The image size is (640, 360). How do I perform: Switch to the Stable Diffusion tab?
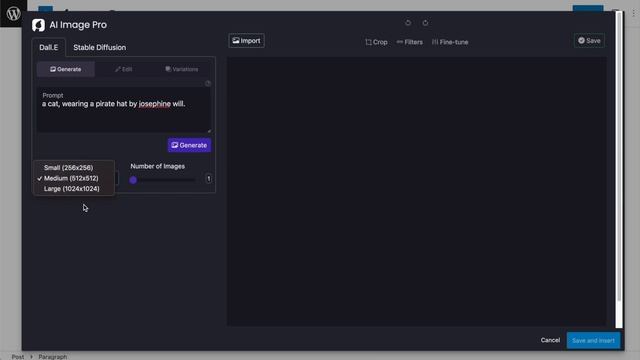pos(100,47)
